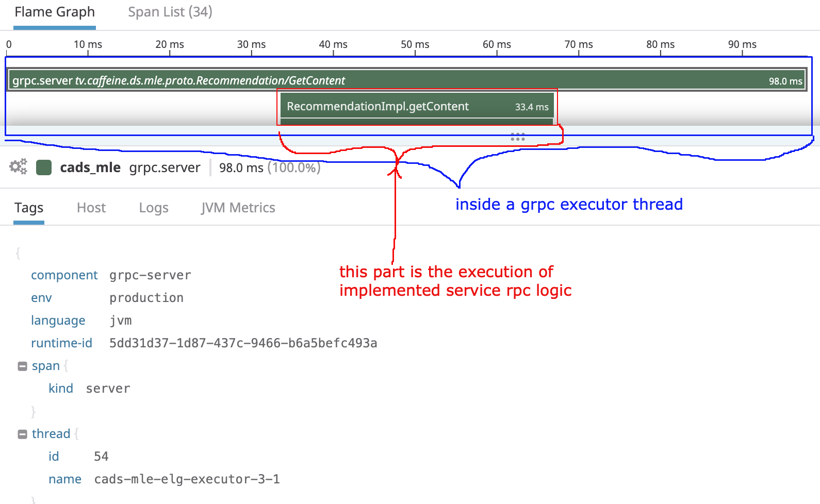820x504 pixels.
Task: Open the Logs tab
Action: coord(154,208)
